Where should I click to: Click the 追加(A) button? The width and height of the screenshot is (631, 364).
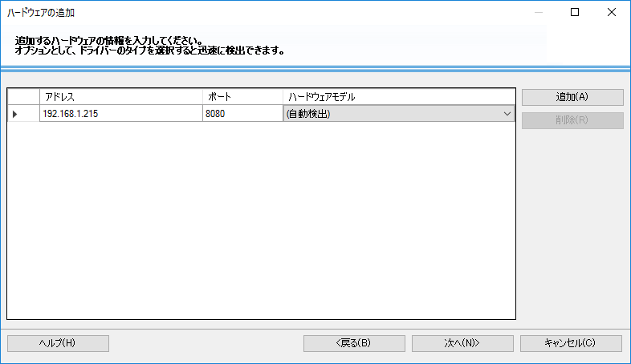pos(572,97)
